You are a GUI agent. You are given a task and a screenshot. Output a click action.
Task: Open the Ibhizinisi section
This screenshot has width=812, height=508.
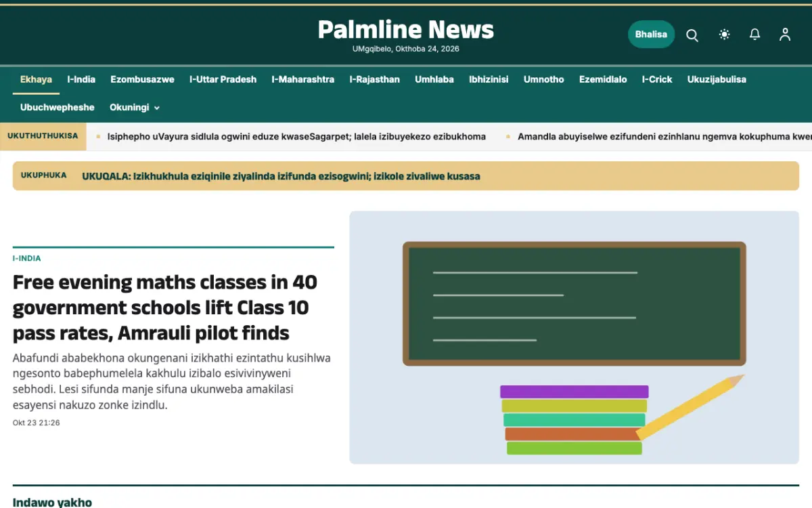[x=489, y=79]
